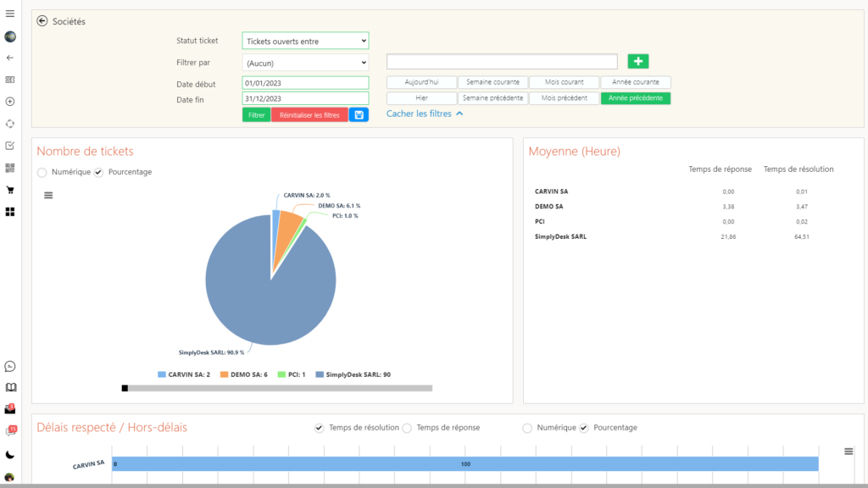
Task: Click the green Filtrer button
Action: (256, 114)
